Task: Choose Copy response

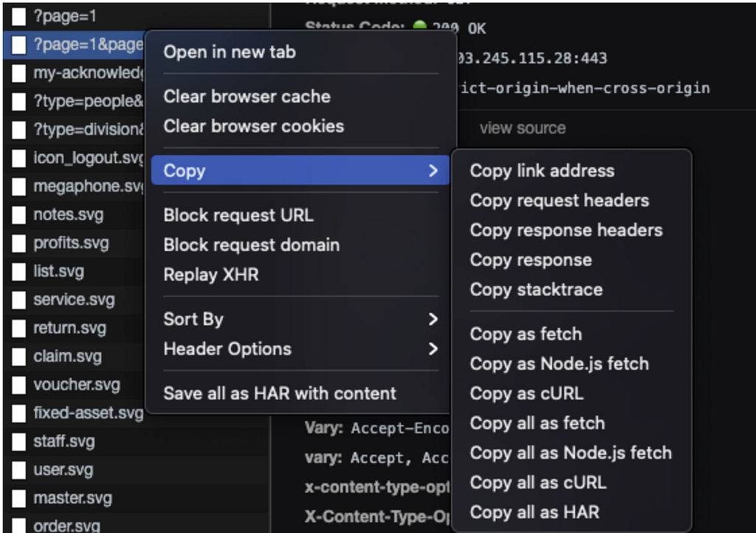Action: [531, 261]
